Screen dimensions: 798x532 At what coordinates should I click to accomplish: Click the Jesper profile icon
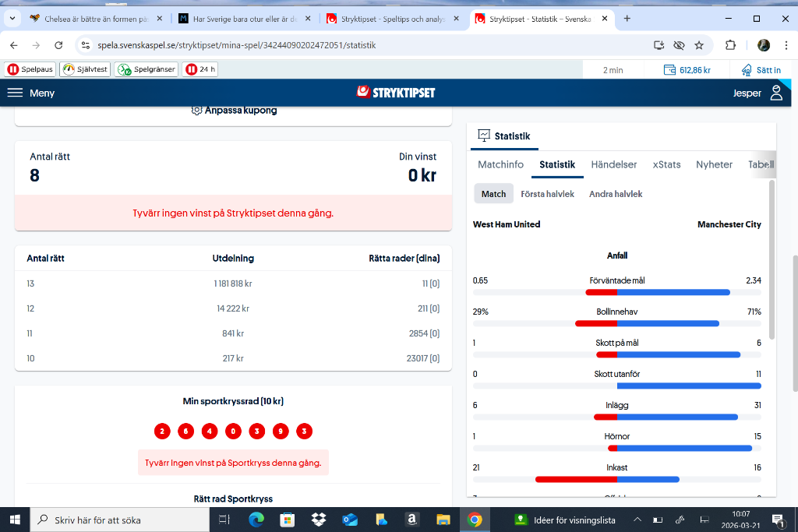[775, 93]
